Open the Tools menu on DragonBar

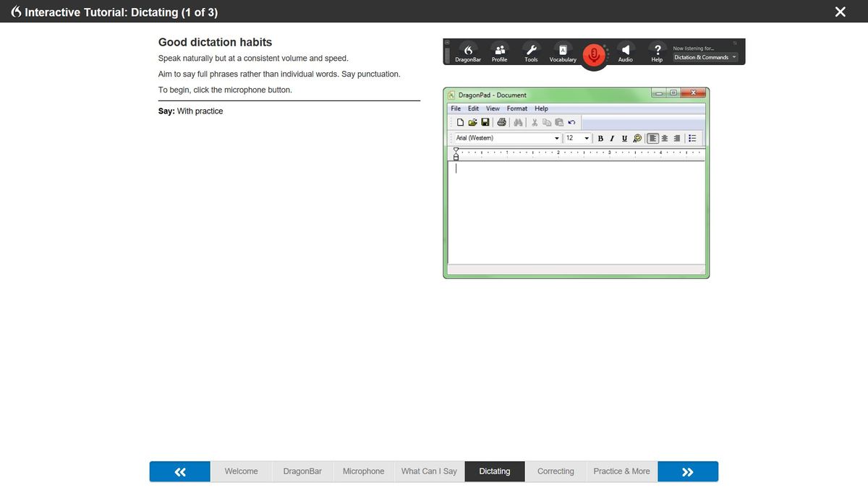coord(530,51)
